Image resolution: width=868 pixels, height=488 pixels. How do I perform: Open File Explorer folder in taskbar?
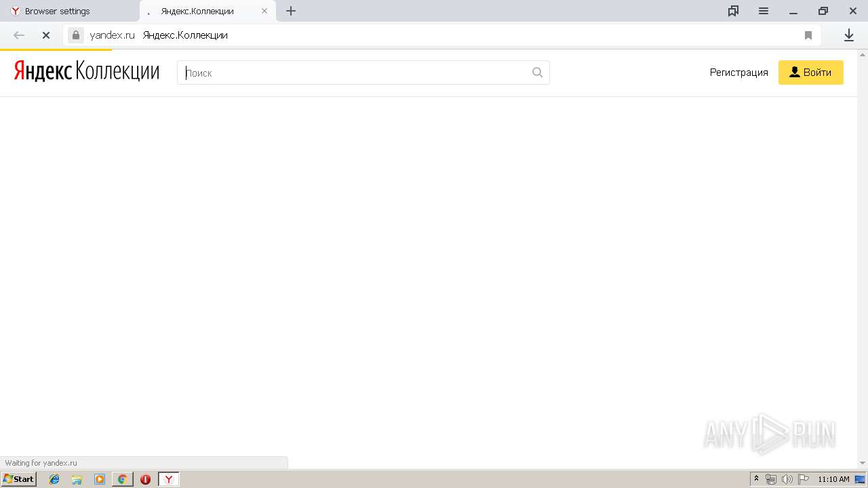click(77, 479)
